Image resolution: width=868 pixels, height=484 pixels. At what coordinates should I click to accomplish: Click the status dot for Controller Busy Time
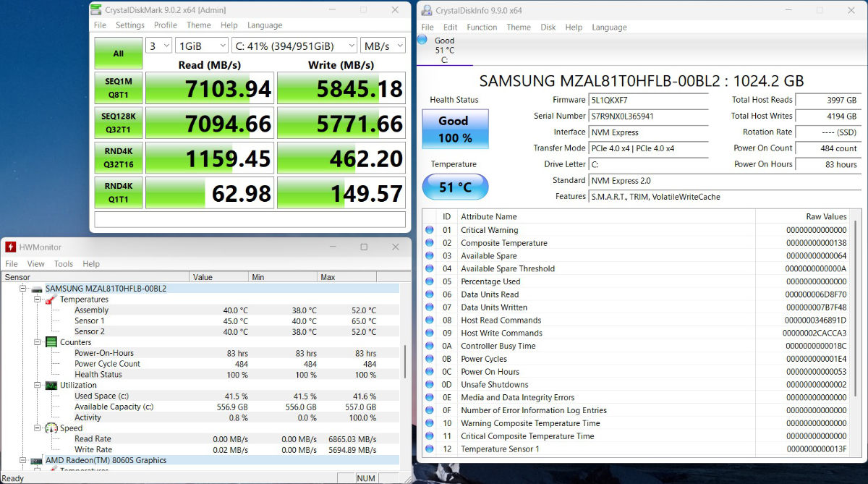click(430, 346)
